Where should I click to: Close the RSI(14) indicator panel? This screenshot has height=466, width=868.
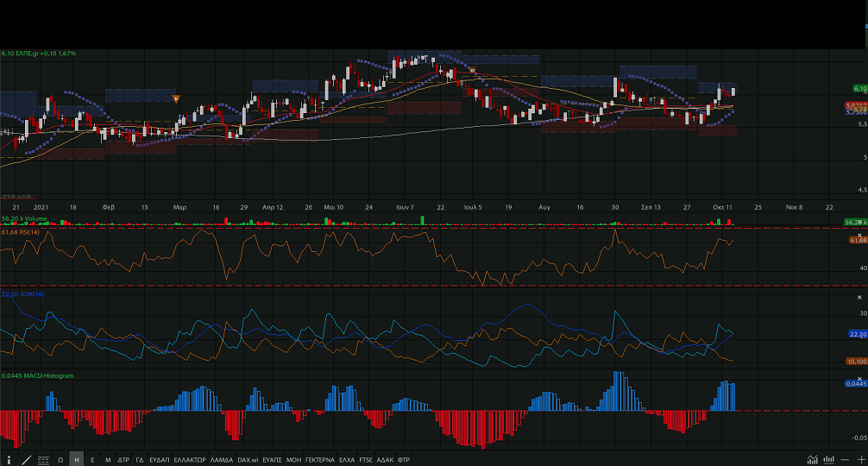859,236
